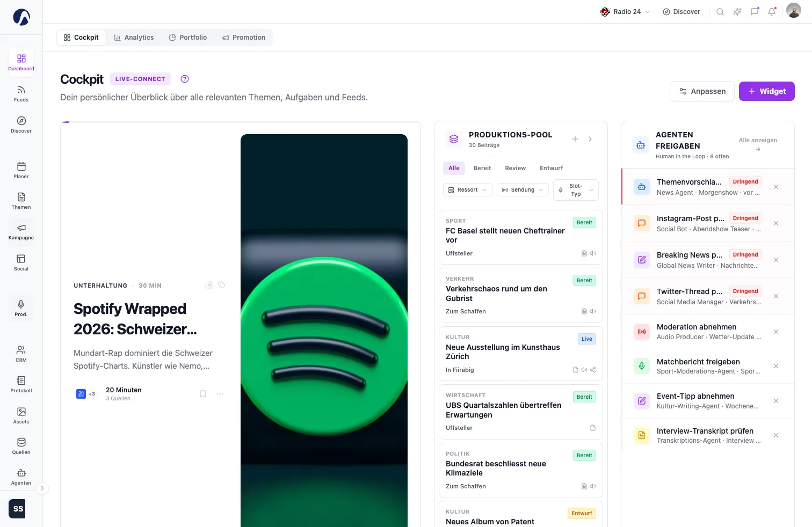This screenshot has height=527, width=812.
Task: Dismiss Matchbericht freigeben item
Action: [776, 366]
